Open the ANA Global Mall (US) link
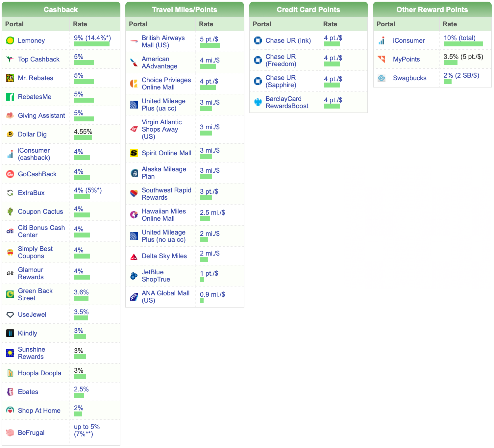Image resolution: width=494 pixels, height=448 pixels. coord(165,297)
